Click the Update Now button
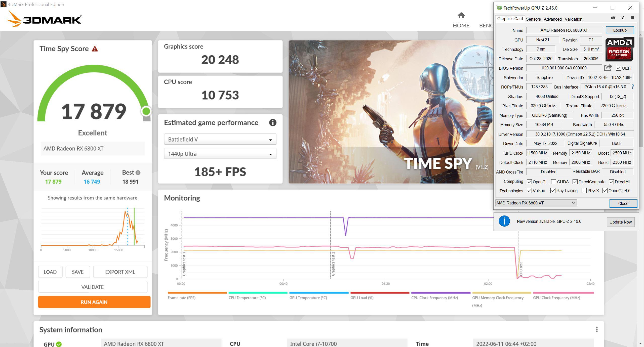 620,222
